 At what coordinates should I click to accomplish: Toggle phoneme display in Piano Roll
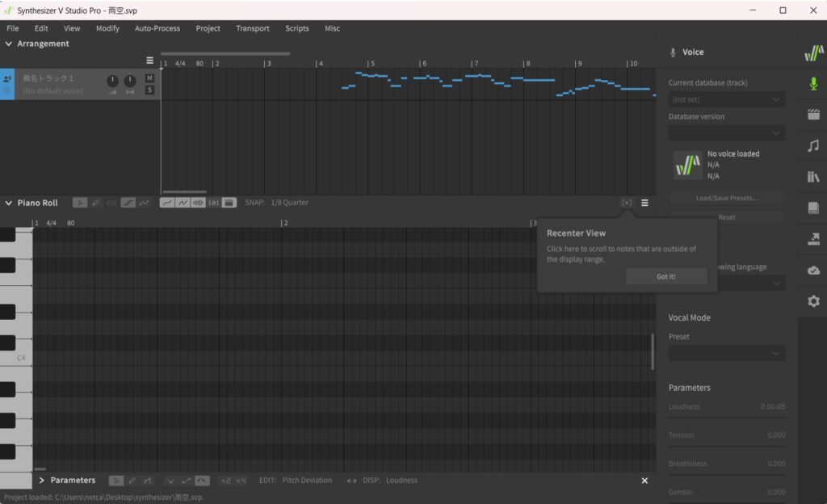tap(213, 203)
